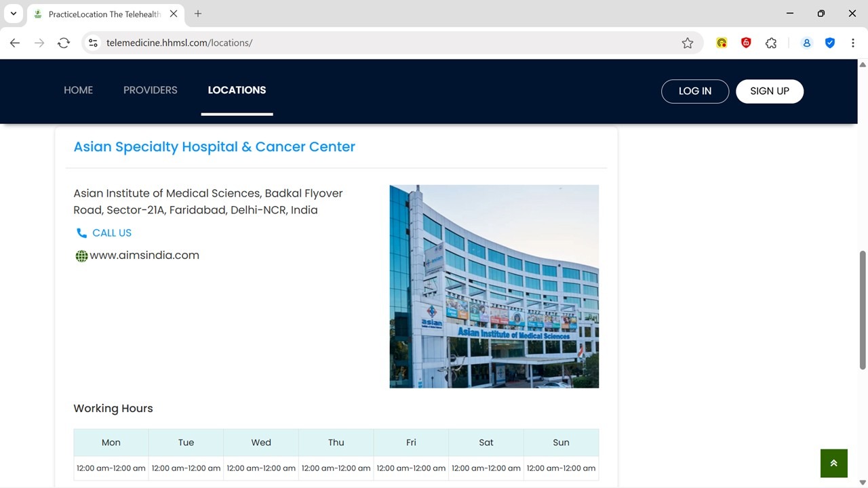The width and height of the screenshot is (868, 488).
Task: Click the address bar URL field
Action: (x=393, y=43)
